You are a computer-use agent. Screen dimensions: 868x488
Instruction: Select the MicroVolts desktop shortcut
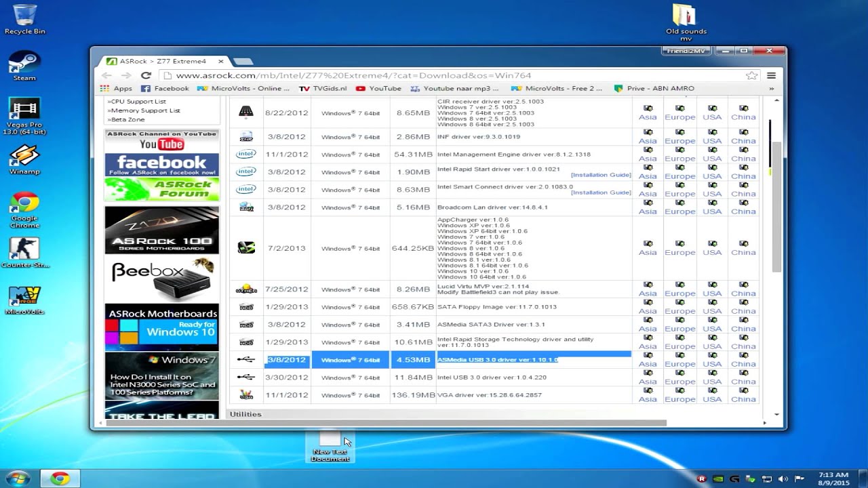[x=24, y=300]
